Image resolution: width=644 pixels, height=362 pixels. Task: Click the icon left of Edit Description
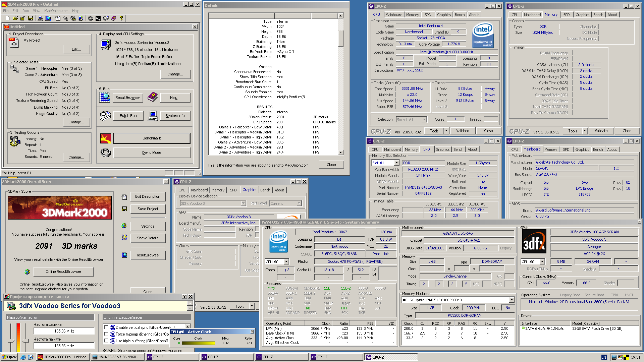coord(124,197)
